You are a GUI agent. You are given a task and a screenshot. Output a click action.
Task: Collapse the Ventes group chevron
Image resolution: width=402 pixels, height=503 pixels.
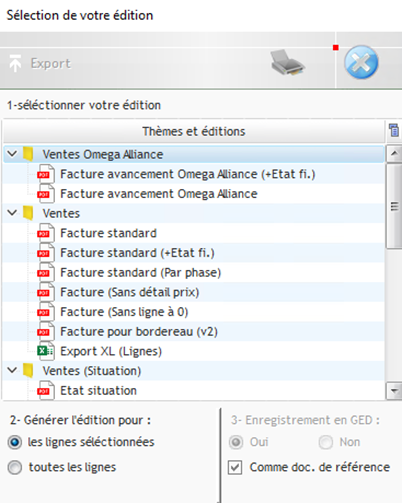tap(12, 213)
